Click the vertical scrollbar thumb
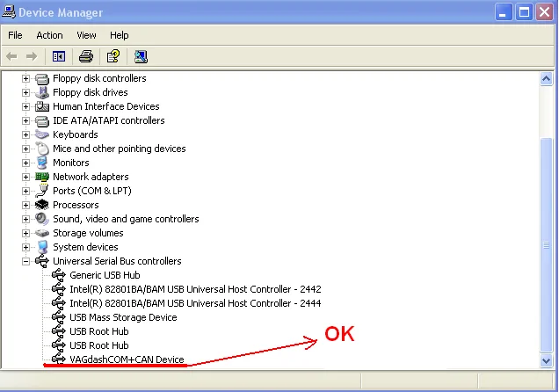 (546, 244)
